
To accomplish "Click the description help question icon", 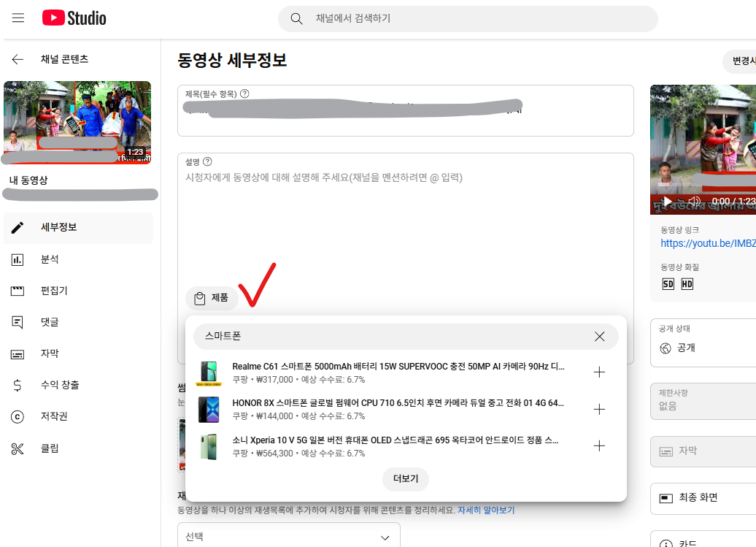I will 207,161.
